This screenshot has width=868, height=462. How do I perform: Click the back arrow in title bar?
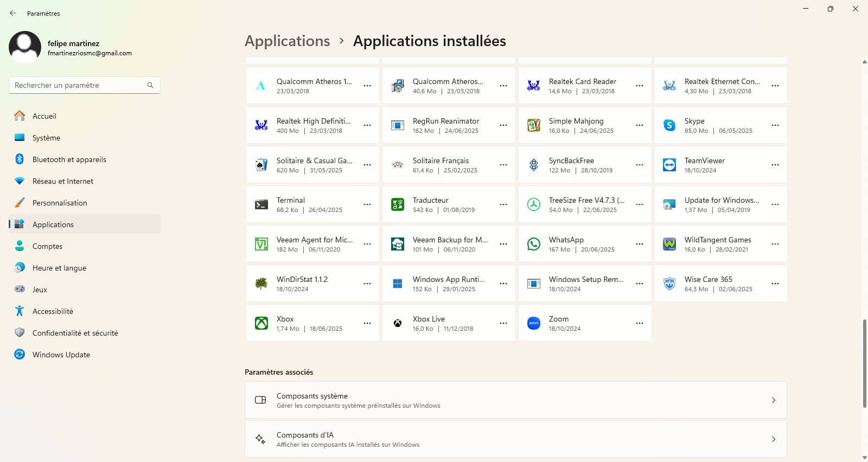pyautogui.click(x=13, y=13)
